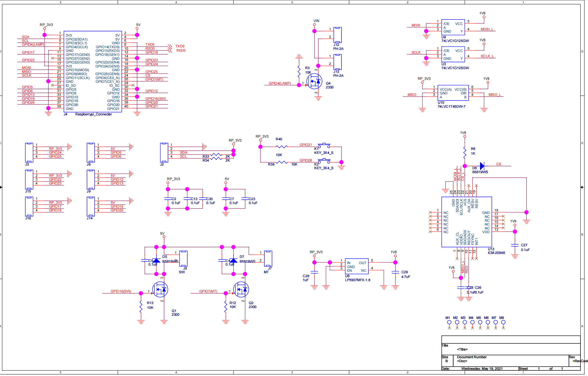Click the D5 diode symbol near J5

[x=156, y=261]
